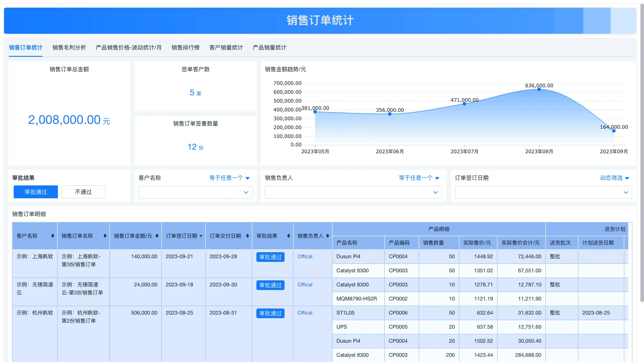
Task: Click the 2023年08月 chart data point
Action: [x=539, y=89]
